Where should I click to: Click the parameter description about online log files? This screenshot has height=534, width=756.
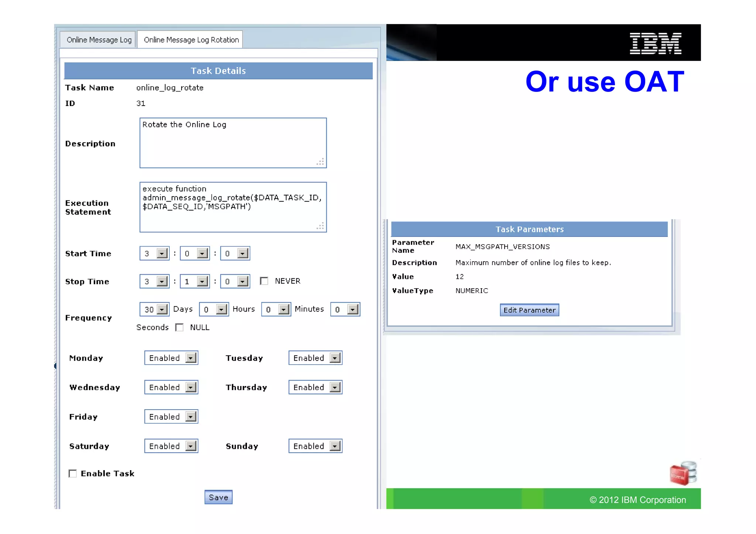[x=533, y=262]
